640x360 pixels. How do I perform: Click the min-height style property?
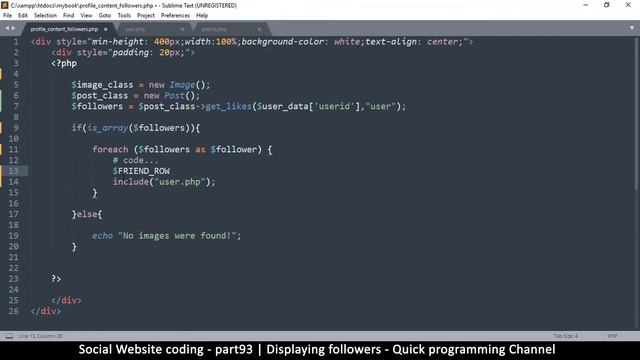(118, 42)
